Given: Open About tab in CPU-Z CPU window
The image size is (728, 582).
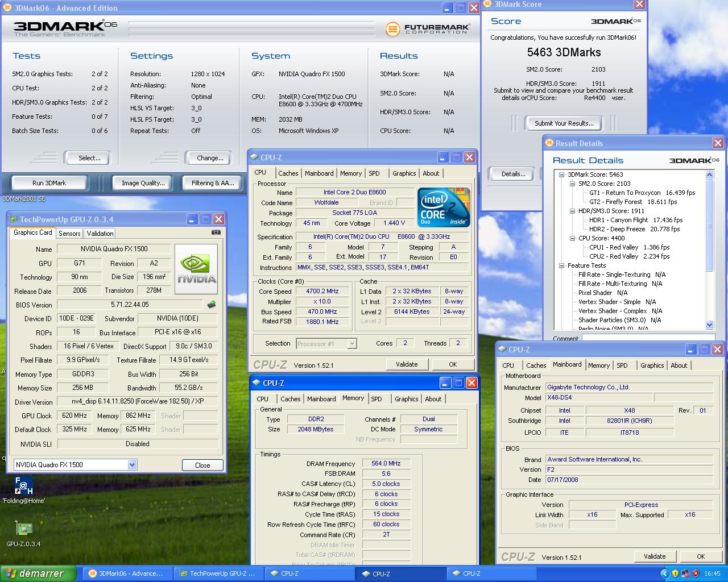Looking at the screenshot, I should click(431, 173).
